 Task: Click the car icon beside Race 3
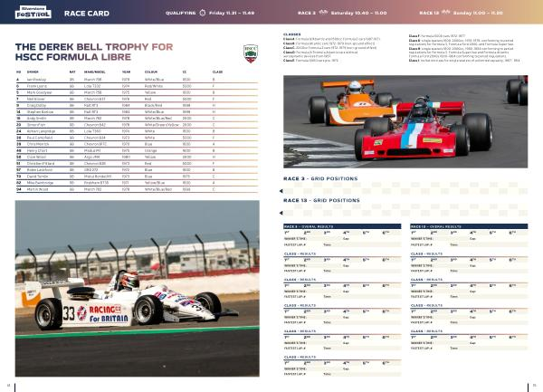click(323, 12)
